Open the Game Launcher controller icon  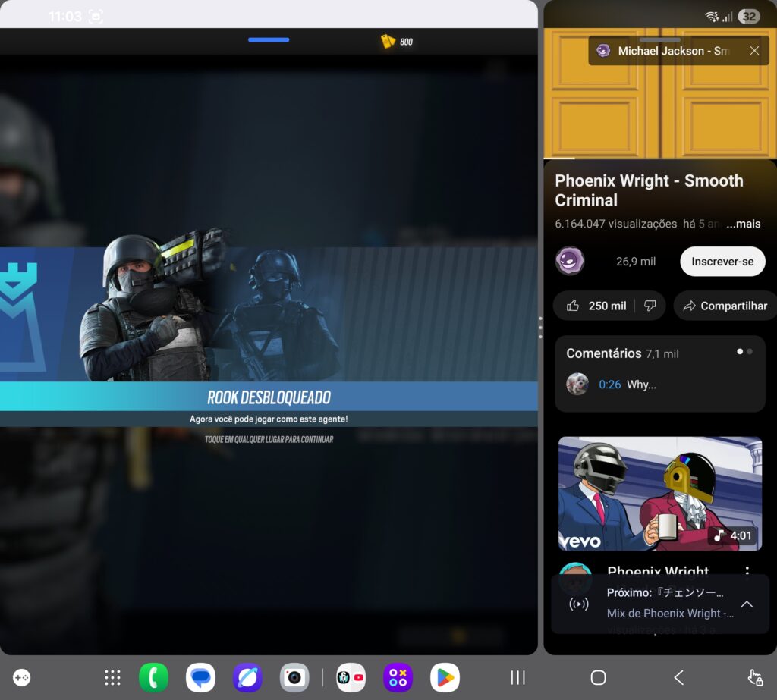pos(22,677)
